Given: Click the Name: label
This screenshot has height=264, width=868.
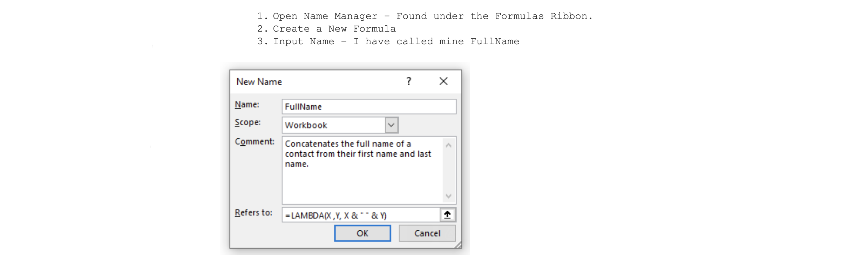Looking at the screenshot, I should coord(247,105).
